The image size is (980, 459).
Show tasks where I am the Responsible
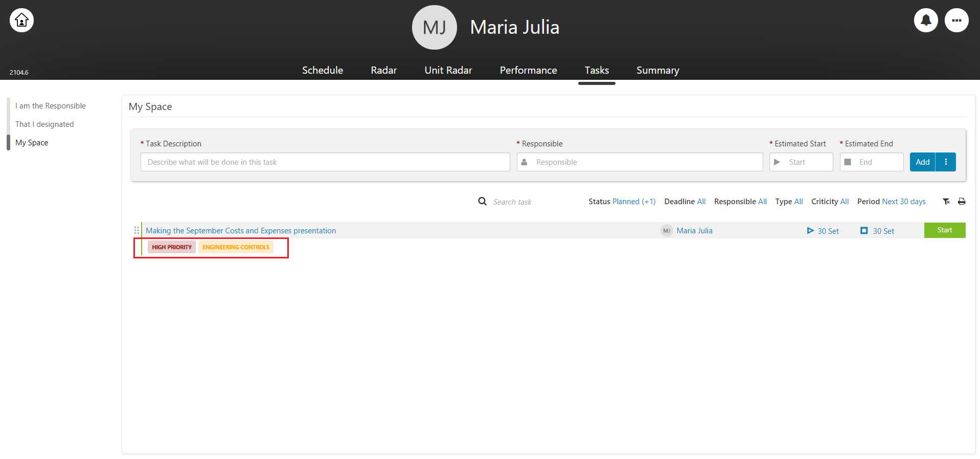tap(51, 106)
